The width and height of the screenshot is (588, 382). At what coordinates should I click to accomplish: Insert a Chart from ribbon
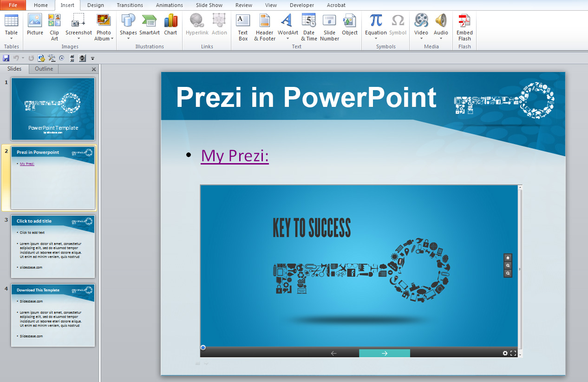170,21
